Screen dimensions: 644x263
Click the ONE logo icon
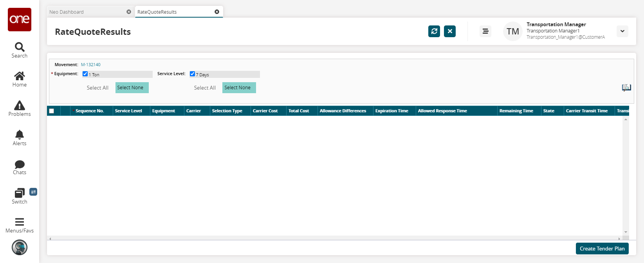pos(20,19)
